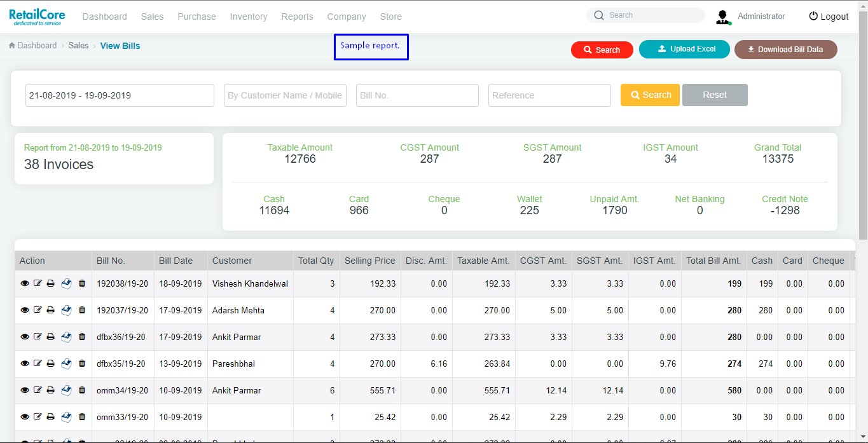Reset the bill filters

[715, 95]
